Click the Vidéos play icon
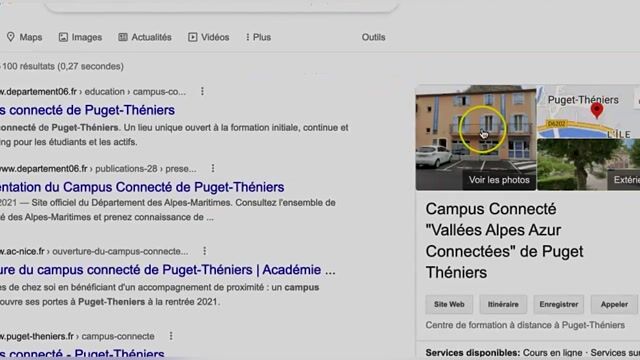 193,37
